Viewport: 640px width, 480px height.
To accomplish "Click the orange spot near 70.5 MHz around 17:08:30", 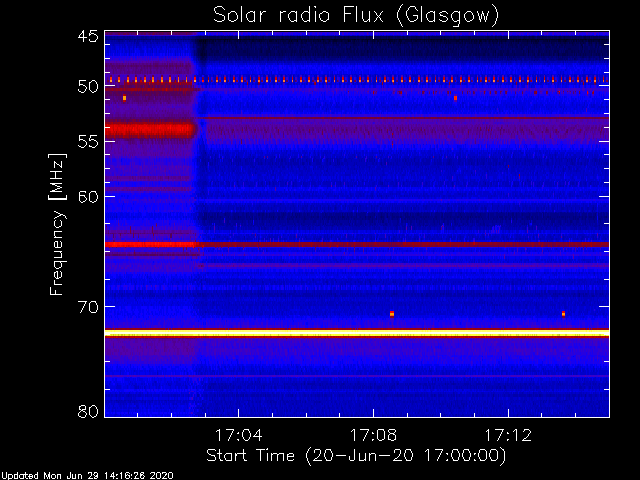I will pos(392,314).
